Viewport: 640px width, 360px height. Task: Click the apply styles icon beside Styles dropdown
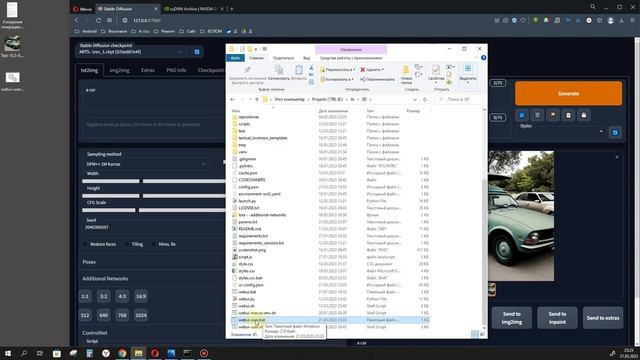pyautogui.click(x=615, y=132)
